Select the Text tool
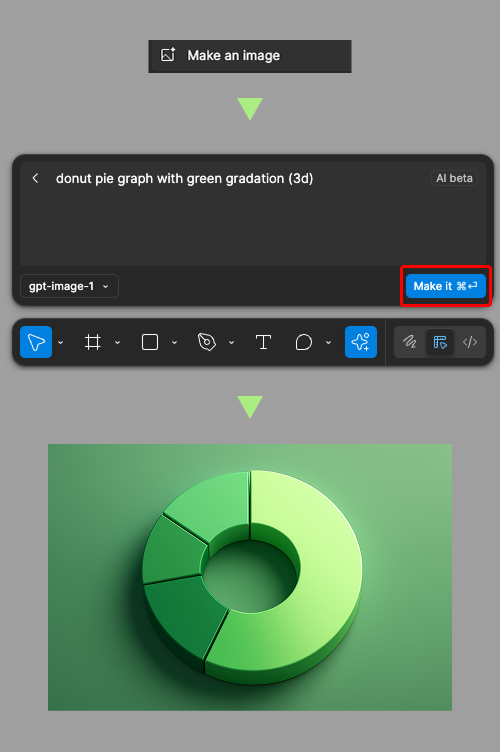Viewport: 500px width, 752px height. coord(263,342)
